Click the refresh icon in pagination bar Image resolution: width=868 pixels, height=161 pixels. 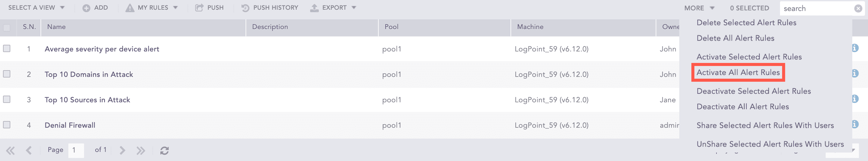165,150
